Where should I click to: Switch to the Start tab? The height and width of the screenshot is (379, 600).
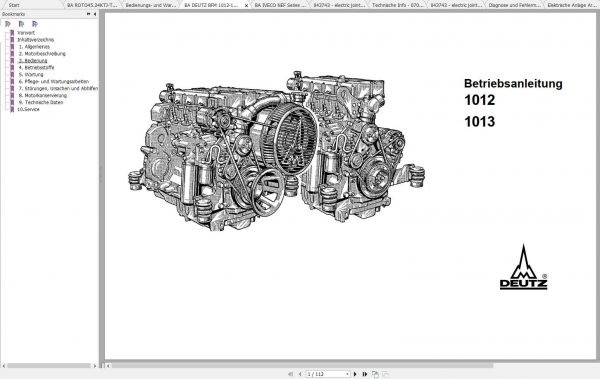click(x=14, y=5)
